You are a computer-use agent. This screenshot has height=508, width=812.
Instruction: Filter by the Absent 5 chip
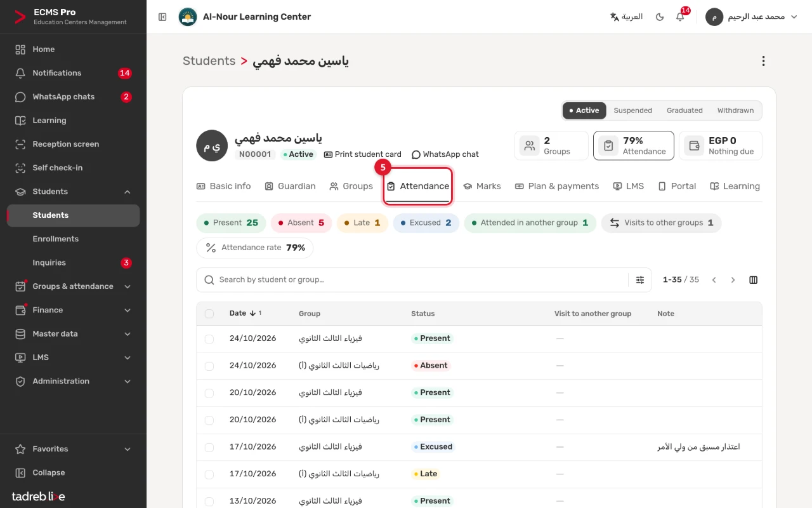click(302, 223)
